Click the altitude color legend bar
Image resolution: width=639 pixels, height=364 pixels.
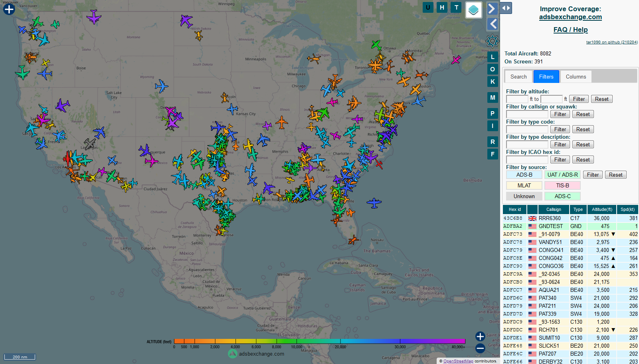[x=320, y=341]
